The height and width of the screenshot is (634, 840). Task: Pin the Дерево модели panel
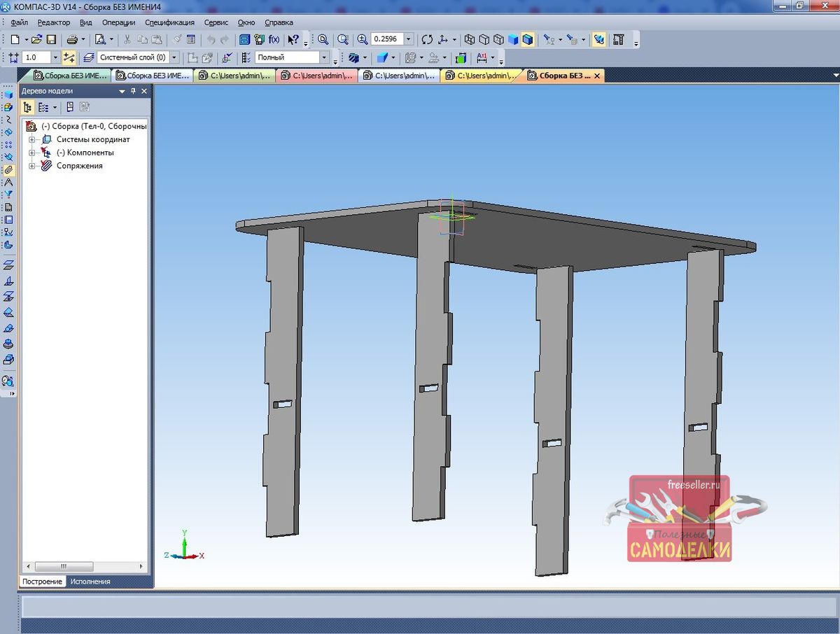[x=134, y=91]
